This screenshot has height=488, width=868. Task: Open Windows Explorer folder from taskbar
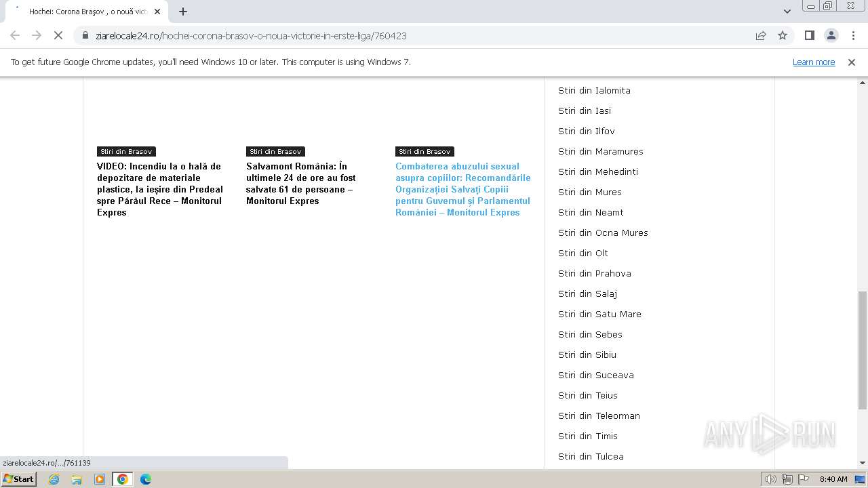point(77,479)
